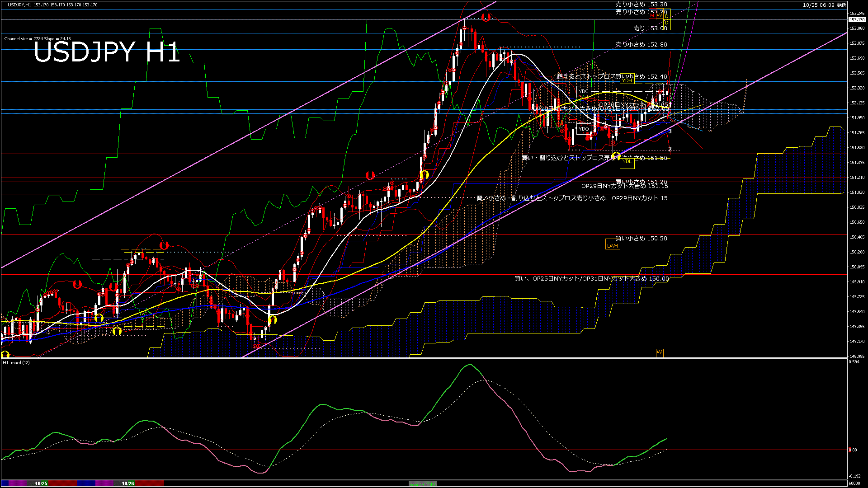Click the current price tag 153.170 on axis
The height and width of the screenshot is (488, 868).
click(857, 20)
